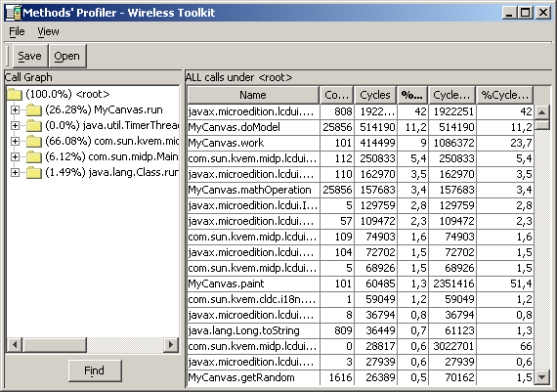This screenshot has width=557, height=392.
Task: Select the MyCanvas.work row
Action: (361, 143)
